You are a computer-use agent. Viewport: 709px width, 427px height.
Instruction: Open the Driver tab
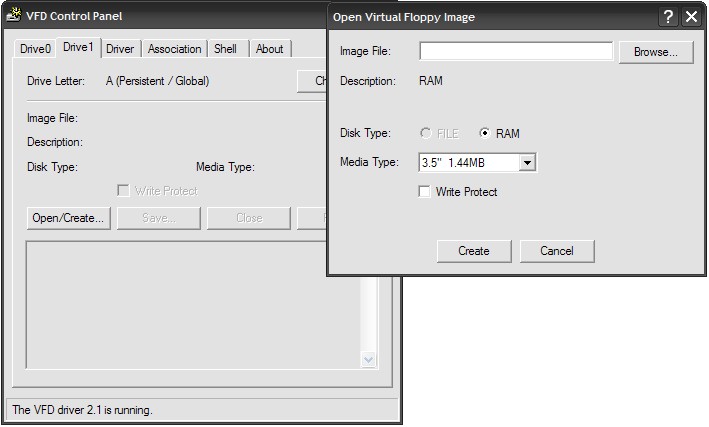click(x=120, y=49)
